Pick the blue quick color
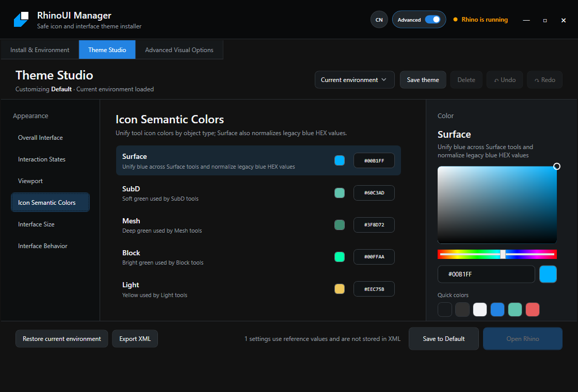Viewport: 578px width, 392px height. point(497,309)
